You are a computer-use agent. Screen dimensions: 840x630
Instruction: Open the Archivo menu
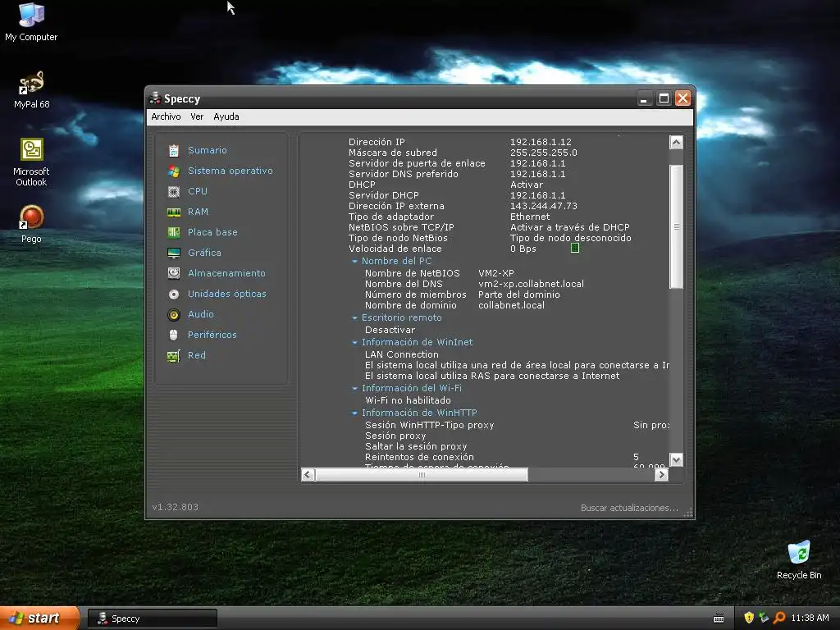coord(166,116)
